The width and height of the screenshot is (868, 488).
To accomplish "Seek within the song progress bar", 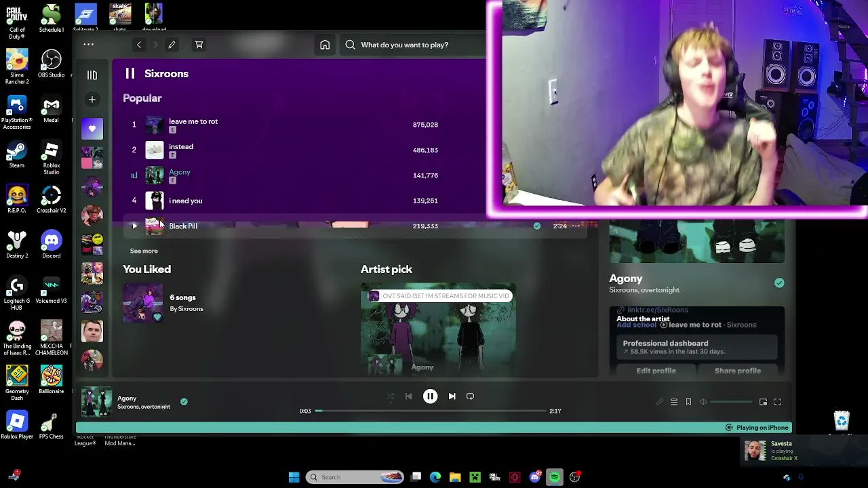I will click(x=431, y=411).
